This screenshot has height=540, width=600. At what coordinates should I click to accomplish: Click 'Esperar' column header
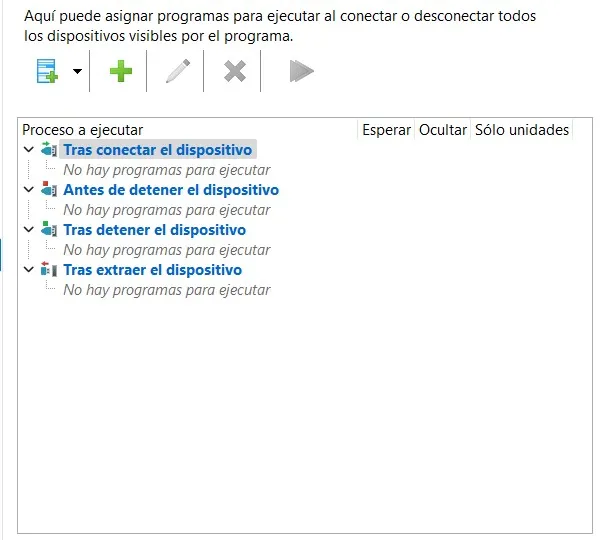tap(386, 130)
